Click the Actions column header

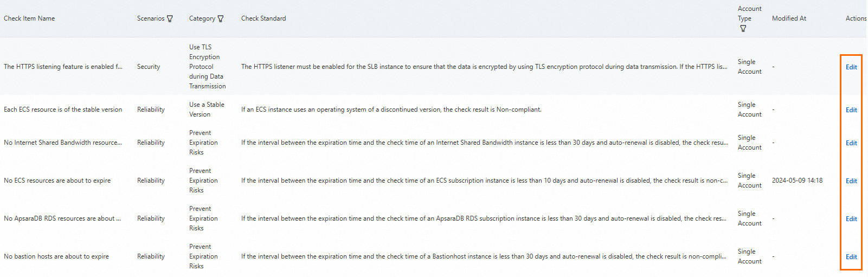pos(856,18)
